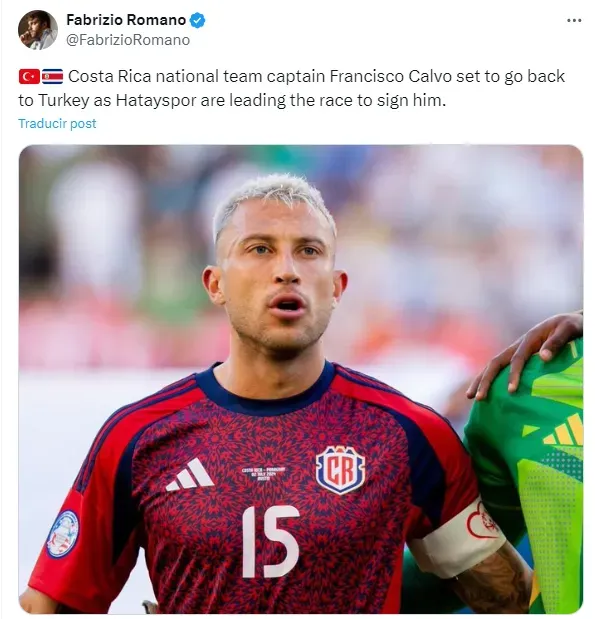Click the Traducir post link
595x619 pixels.
[57, 124]
